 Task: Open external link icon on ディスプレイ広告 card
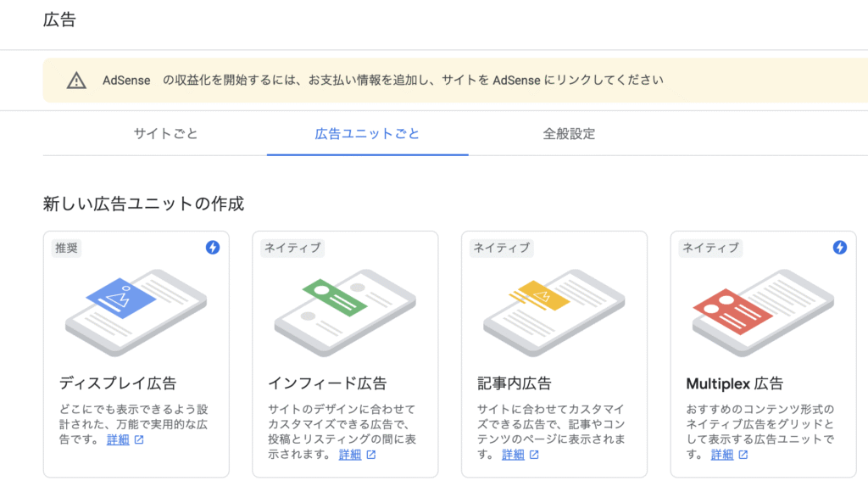[x=139, y=440]
